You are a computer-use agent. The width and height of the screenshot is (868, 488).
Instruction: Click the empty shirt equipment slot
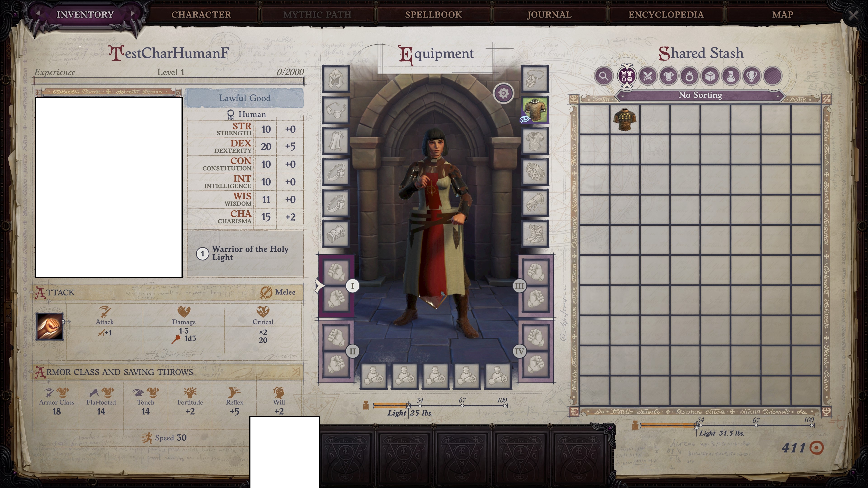[535, 141]
